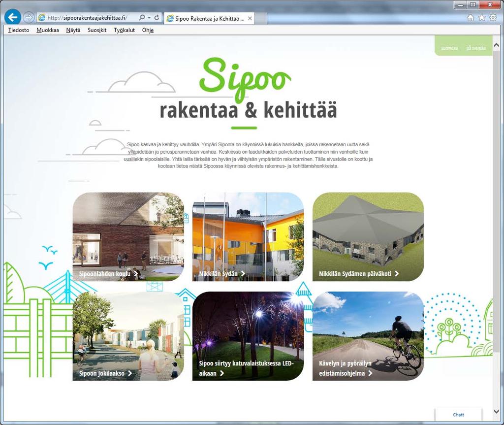Image resolution: width=504 pixels, height=425 pixels.
Task: Open the Ohje menu
Action: coord(148,30)
